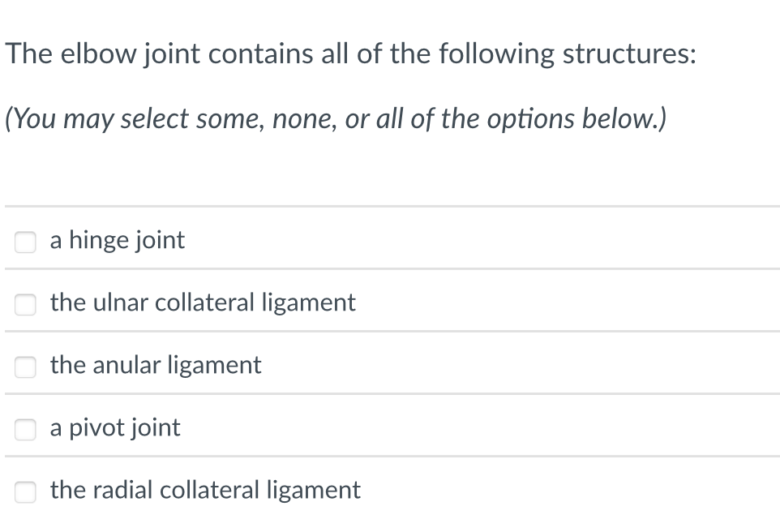Enable the fourth checkbox from the top
This screenshot has width=780, height=532.
25,429
